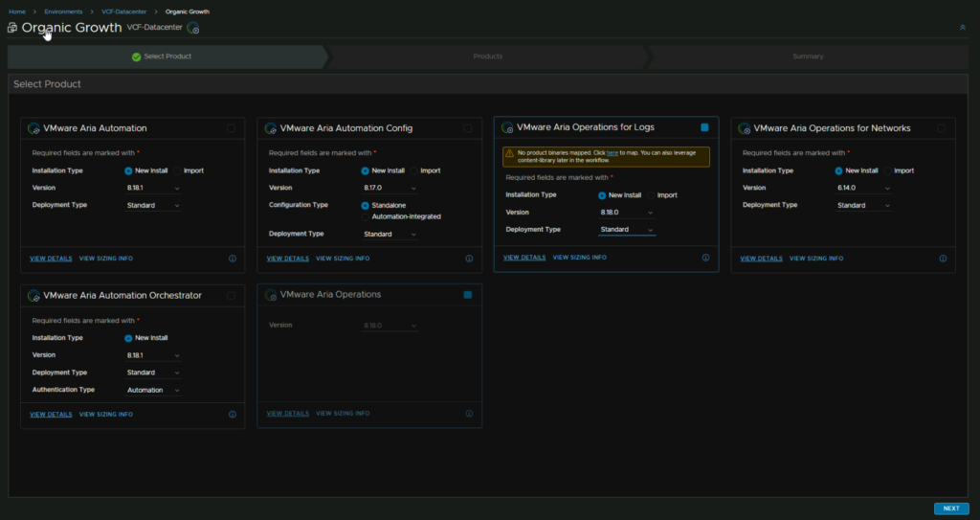Click the green check icon on Select Product step
The image size is (980, 520).
pyautogui.click(x=136, y=57)
